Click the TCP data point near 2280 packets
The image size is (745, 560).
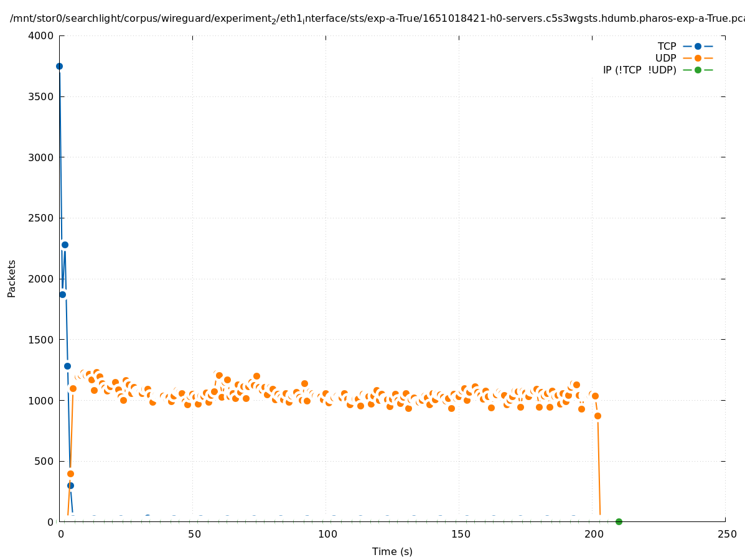tap(65, 245)
